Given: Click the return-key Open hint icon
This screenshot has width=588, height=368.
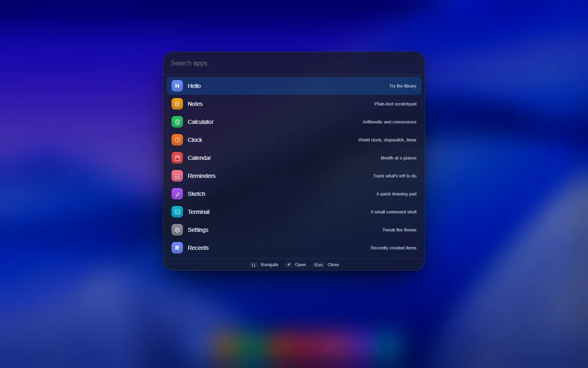Looking at the screenshot, I should click(289, 265).
